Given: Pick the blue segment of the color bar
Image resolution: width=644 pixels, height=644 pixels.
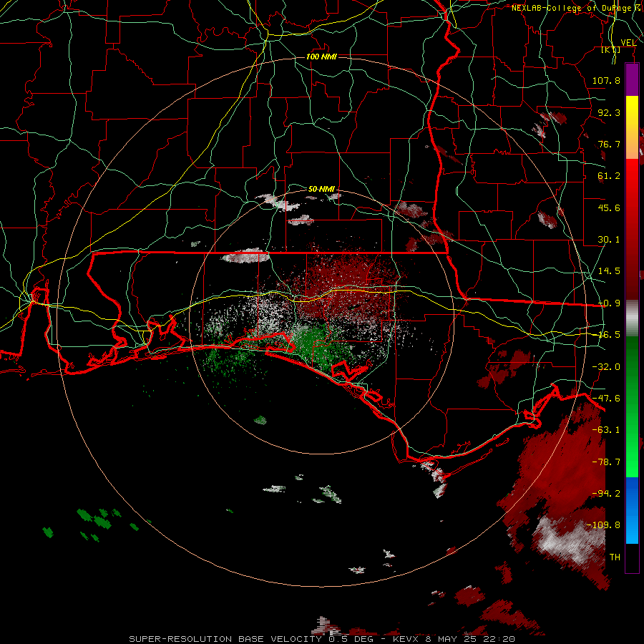Looking at the screenshot, I should click(x=632, y=510).
